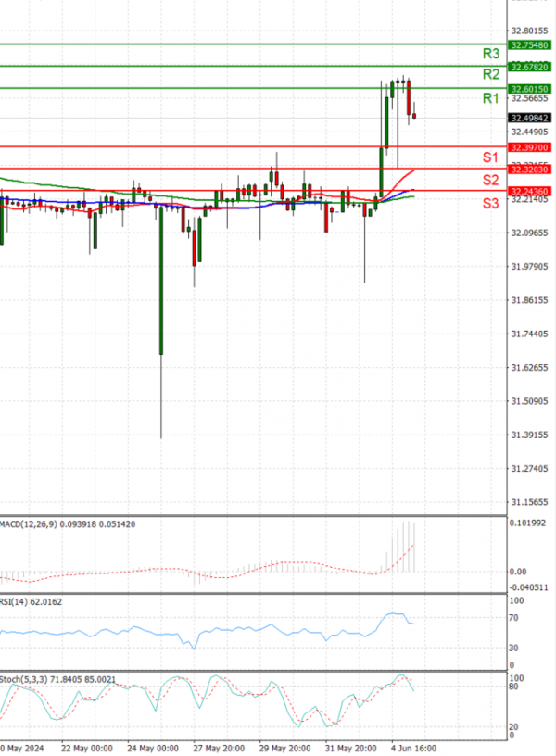Screen dimensions: 556x756
Task: Click the R3 resistance level label
Action: 491,54
